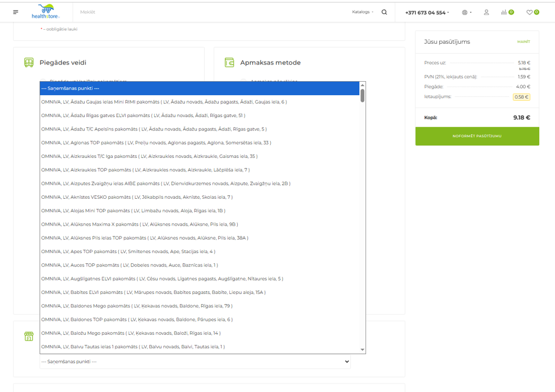Viewport: 555px width, 392px height.
Task: Expand the phone number +371 673 04 554 dropdown
Action: [x=427, y=13]
